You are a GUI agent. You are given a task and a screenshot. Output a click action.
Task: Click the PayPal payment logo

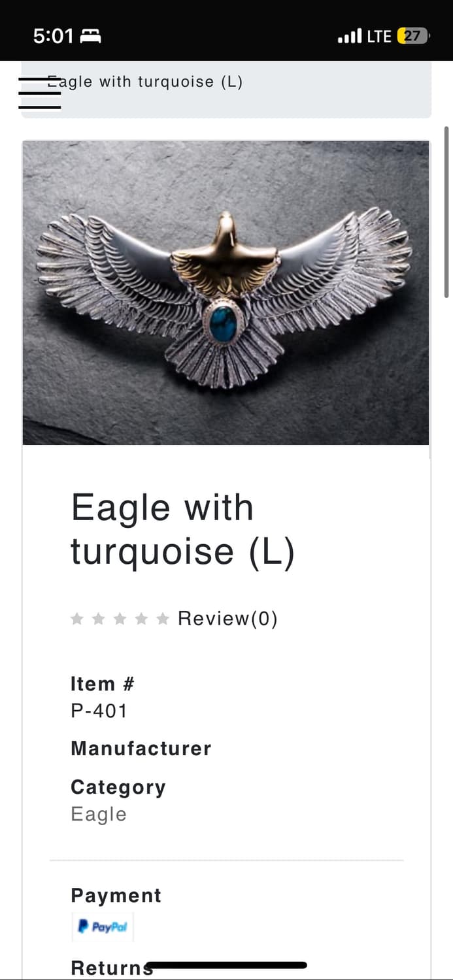click(x=103, y=926)
